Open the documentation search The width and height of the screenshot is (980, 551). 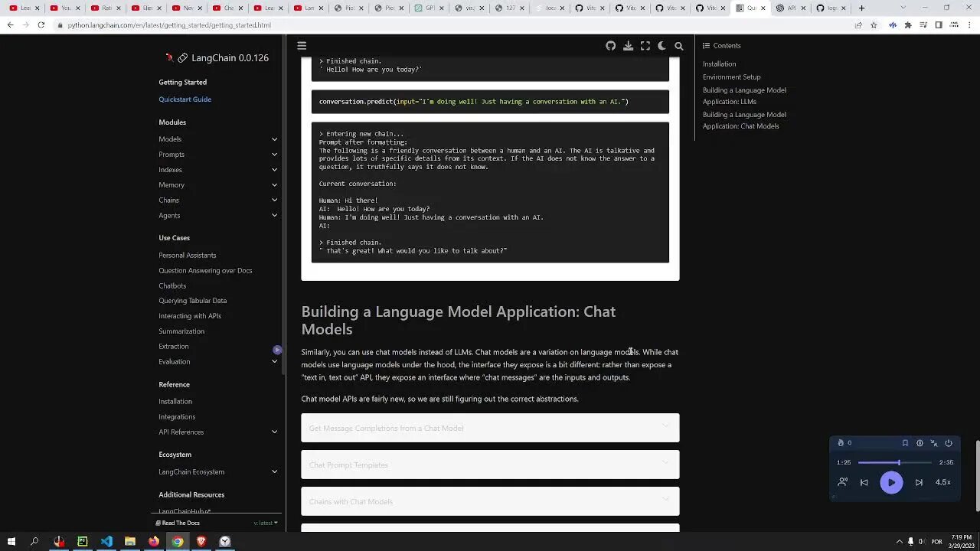(x=678, y=46)
